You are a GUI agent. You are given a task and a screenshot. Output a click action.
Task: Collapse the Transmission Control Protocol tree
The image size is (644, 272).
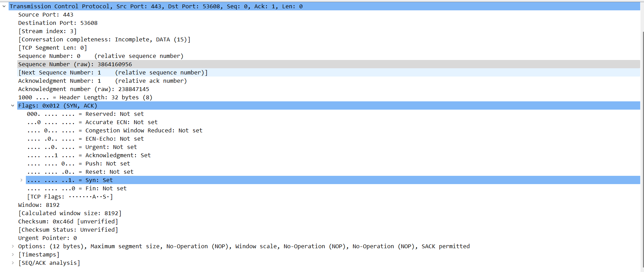point(4,6)
